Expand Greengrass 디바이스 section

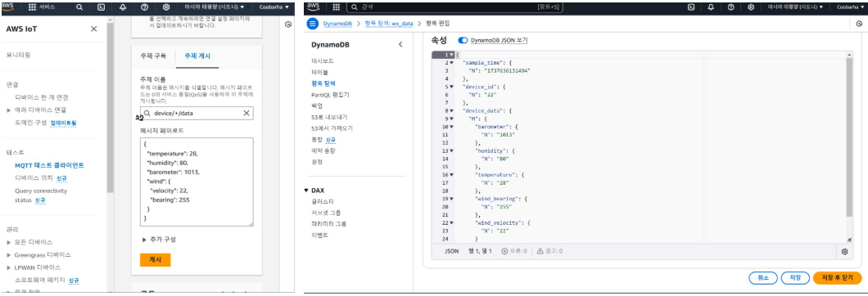tap(9, 255)
